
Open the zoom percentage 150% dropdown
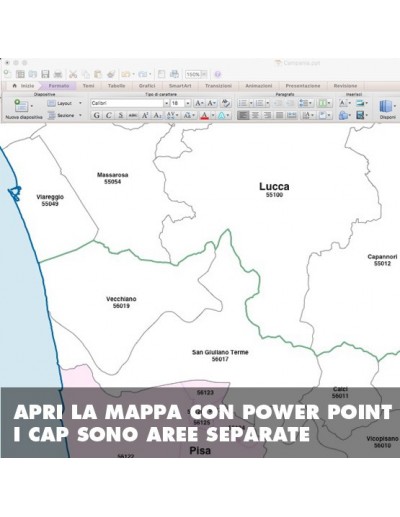coord(204,74)
